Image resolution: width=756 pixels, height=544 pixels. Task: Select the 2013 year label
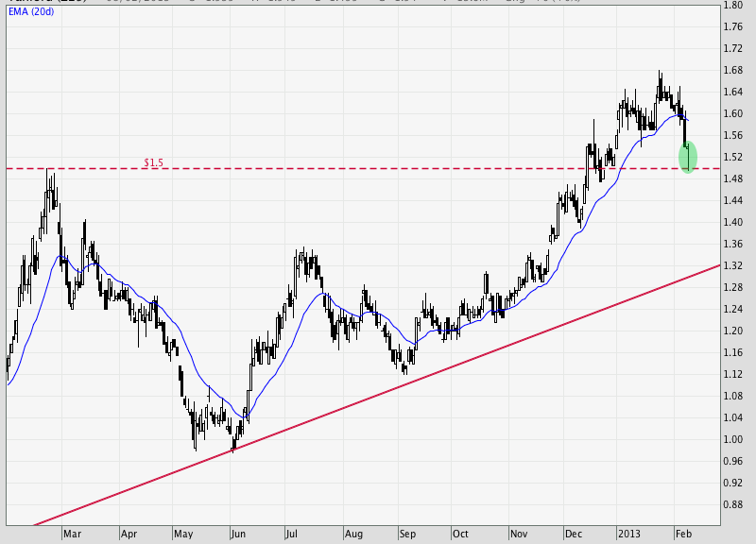pyautogui.click(x=628, y=534)
